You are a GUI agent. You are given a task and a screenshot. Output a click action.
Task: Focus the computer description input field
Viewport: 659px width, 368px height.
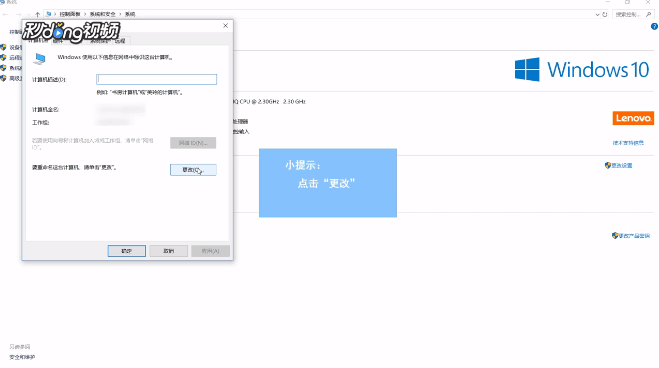tap(156, 79)
